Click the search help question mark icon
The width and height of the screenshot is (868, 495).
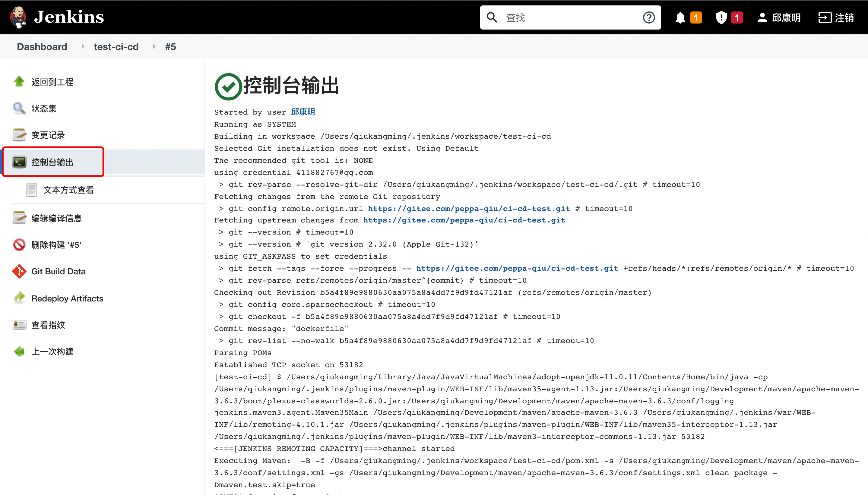(649, 17)
